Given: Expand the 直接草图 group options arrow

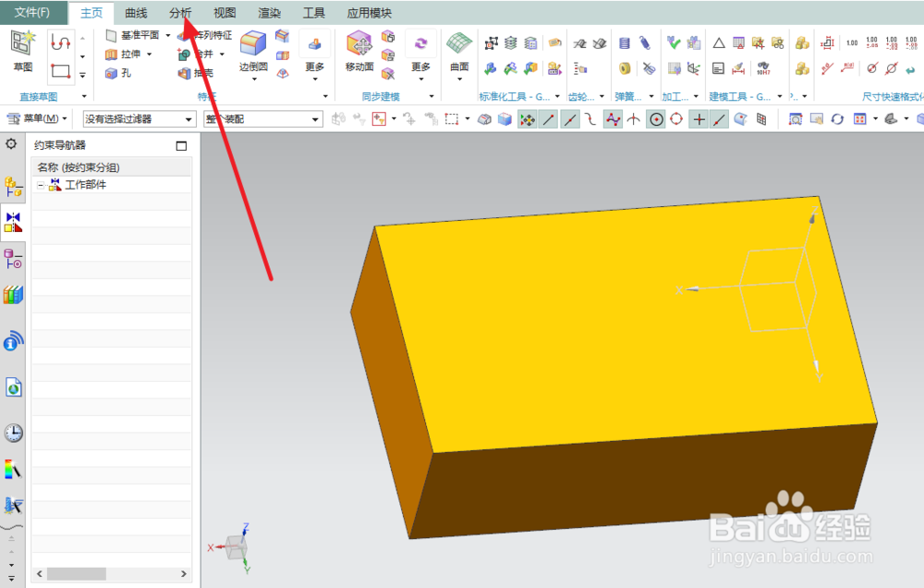Looking at the screenshot, I should point(84,96).
